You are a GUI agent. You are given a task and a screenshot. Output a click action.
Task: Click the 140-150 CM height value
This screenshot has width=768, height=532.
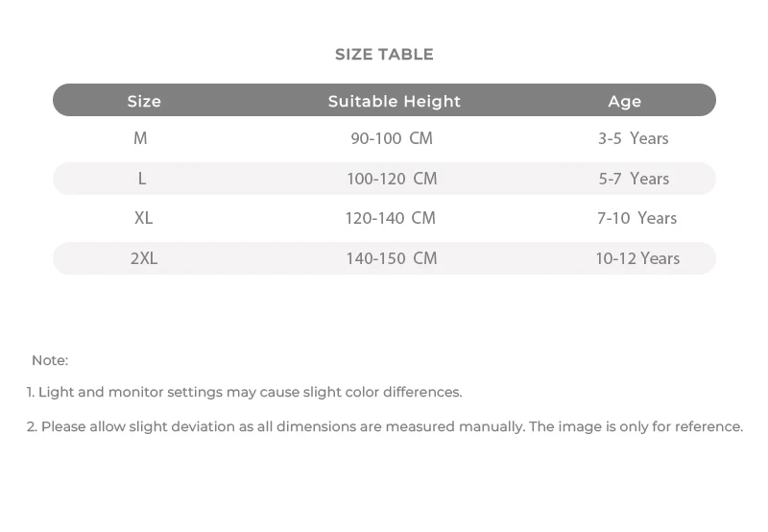click(x=392, y=258)
